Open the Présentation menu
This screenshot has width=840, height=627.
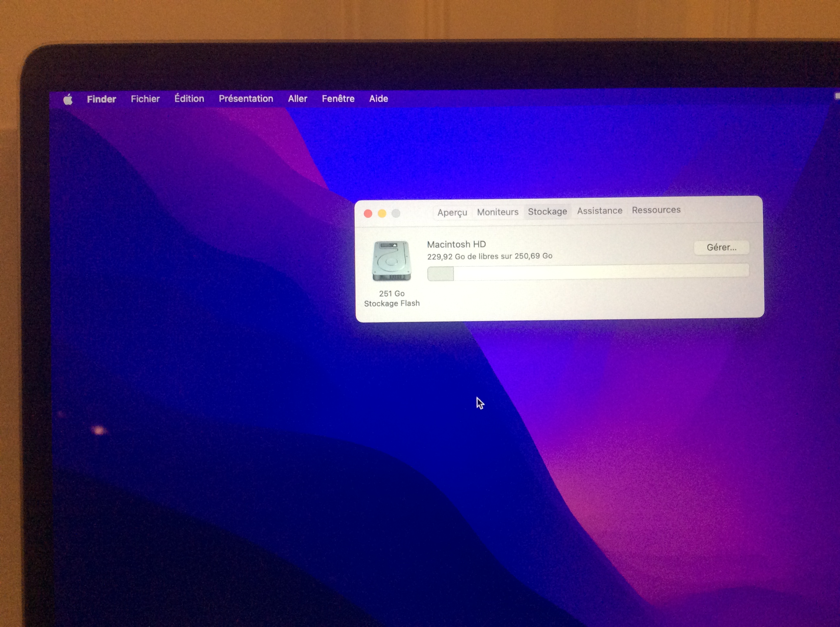click(246, 99)
